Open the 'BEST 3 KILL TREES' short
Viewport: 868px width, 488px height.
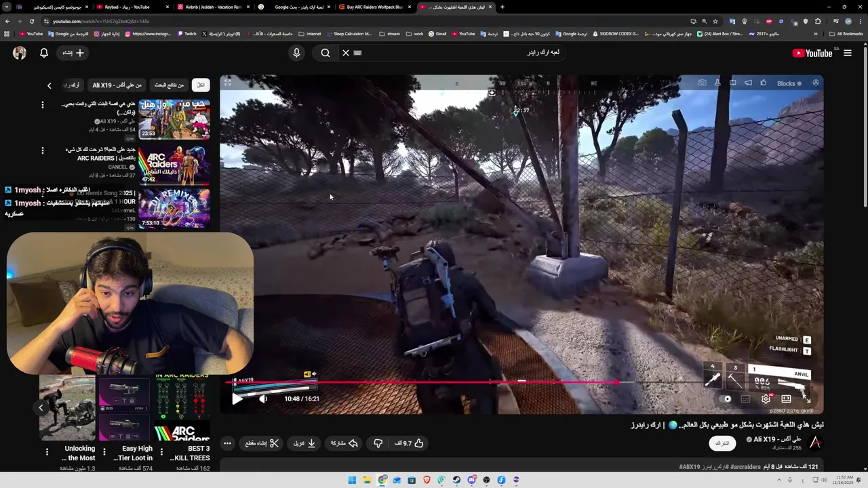(x=182, y=408)
